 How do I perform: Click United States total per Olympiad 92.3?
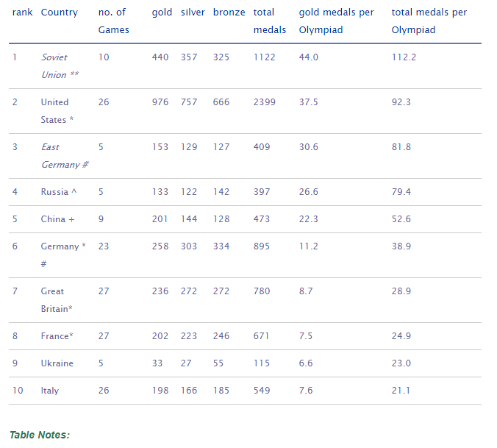point(401,102)
